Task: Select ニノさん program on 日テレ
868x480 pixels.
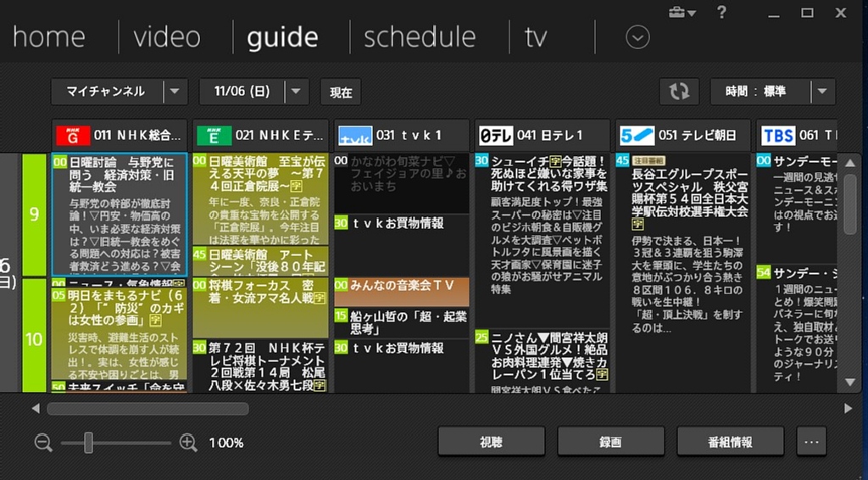Action: coord(542,360)
